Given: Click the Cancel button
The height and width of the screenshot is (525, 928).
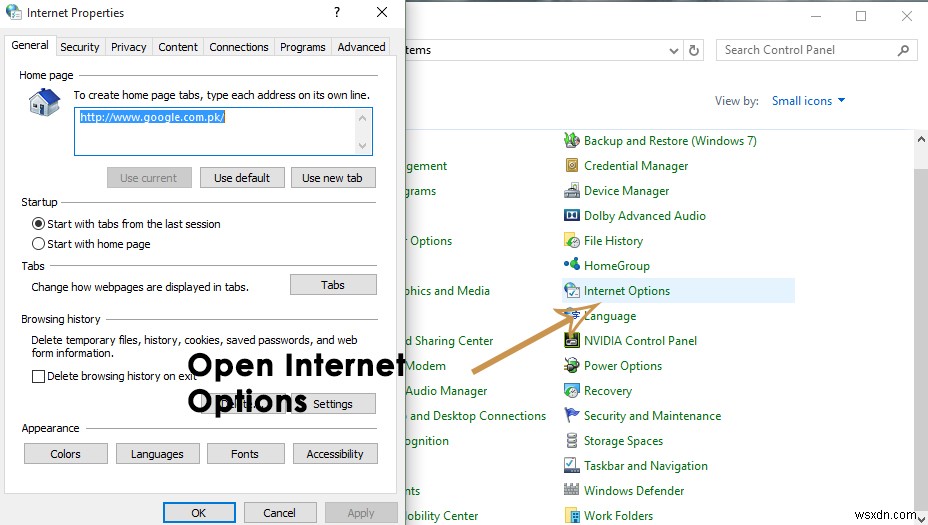Looking at the screenshot, I should point(280,513).
